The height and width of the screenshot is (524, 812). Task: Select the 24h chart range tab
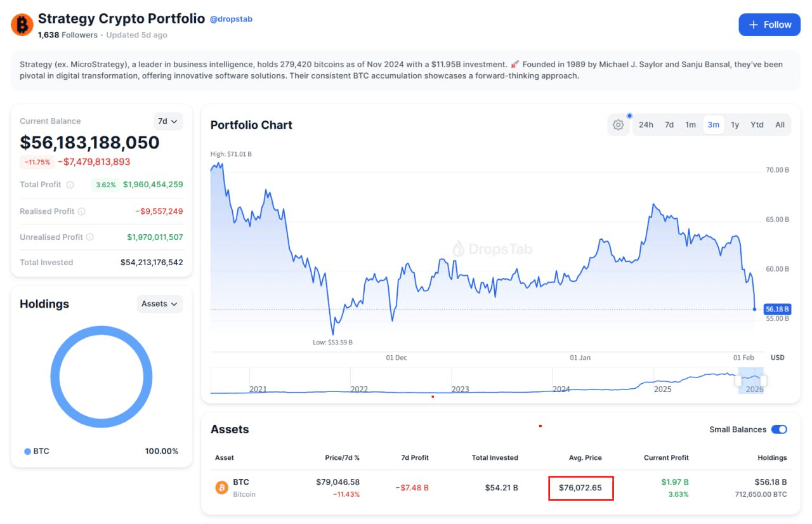[x=646, y=125]
